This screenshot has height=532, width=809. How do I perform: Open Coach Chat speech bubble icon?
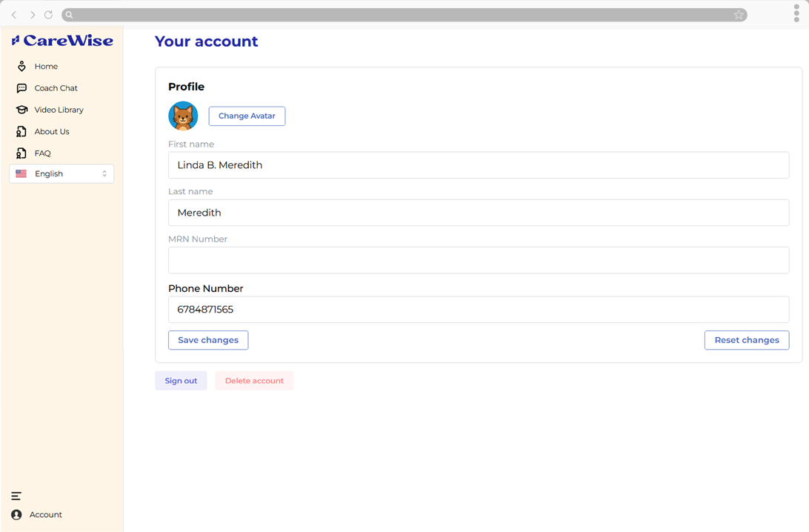[21, 88]
